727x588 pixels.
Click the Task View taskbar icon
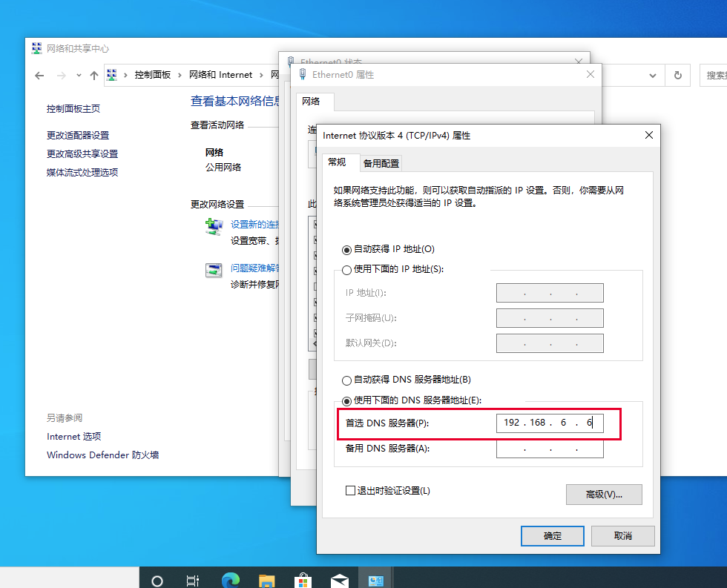pos(193,580)
